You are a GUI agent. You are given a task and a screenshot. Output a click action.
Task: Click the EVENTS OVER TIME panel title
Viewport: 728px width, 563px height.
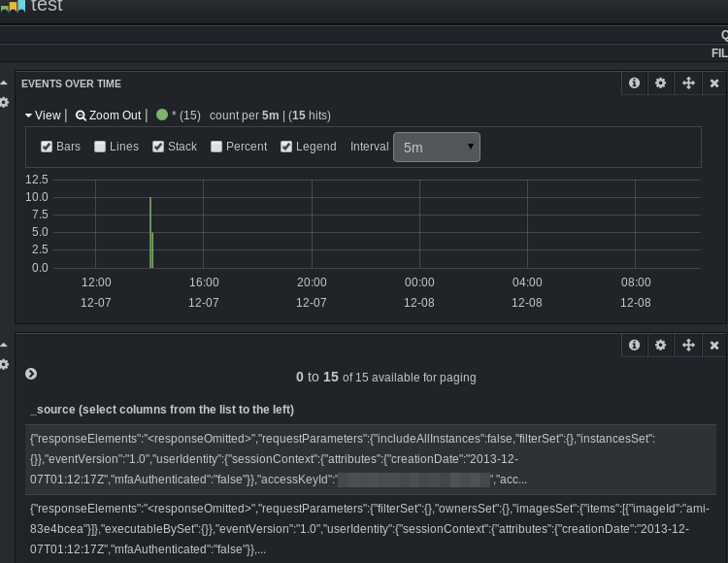(71, 83)
